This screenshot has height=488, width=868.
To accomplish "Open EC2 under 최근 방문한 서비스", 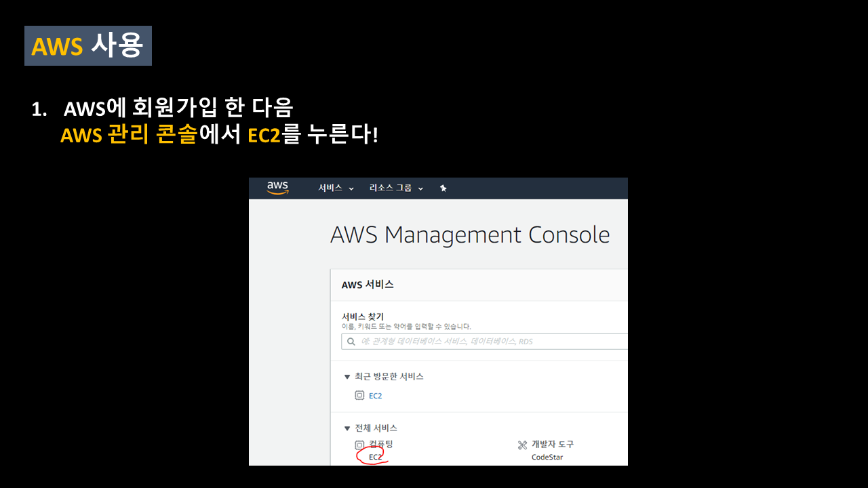I will click(x=375, y=396).
